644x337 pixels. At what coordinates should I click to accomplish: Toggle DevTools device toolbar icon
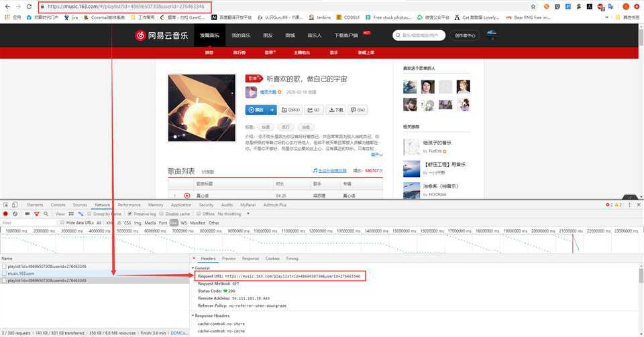(14, 205)
